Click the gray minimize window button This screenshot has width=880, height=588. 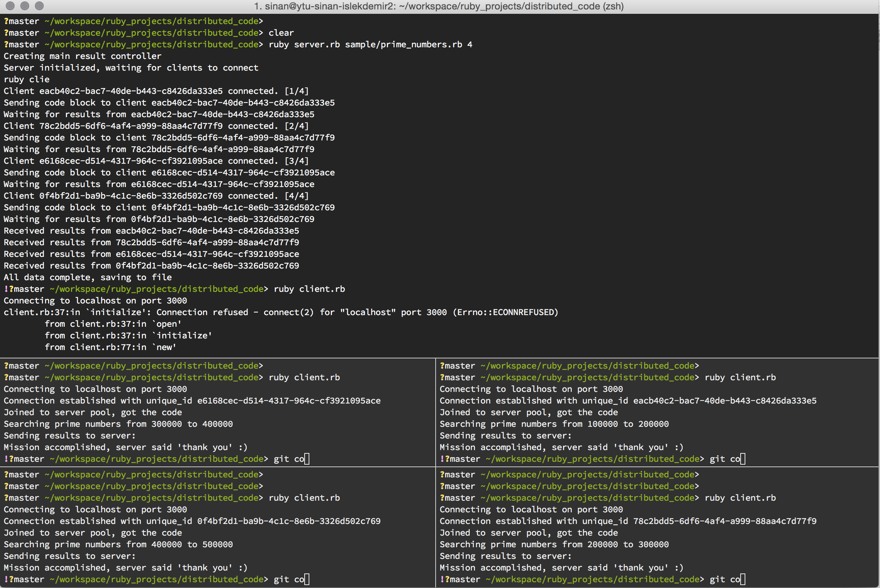(x=25, y=5)
